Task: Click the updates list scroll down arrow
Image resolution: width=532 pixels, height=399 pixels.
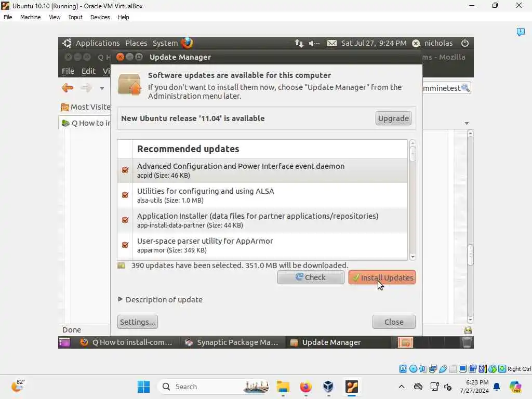Action: 413,257
